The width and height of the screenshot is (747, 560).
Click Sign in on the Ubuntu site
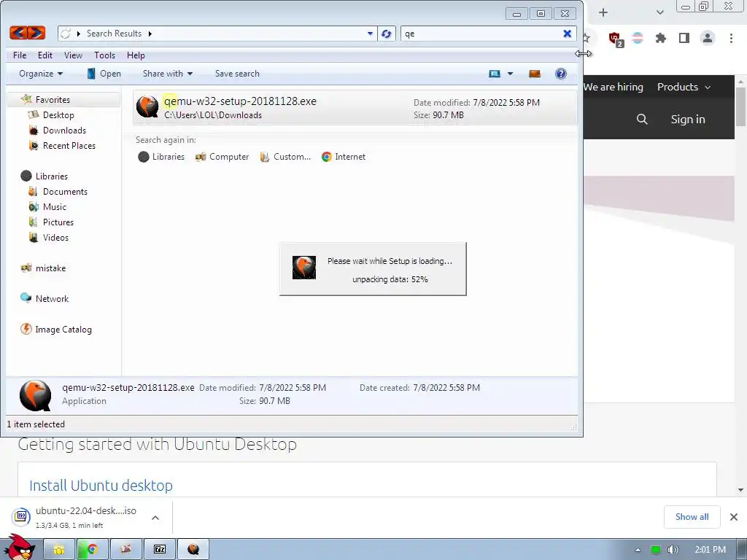(687, 119)
